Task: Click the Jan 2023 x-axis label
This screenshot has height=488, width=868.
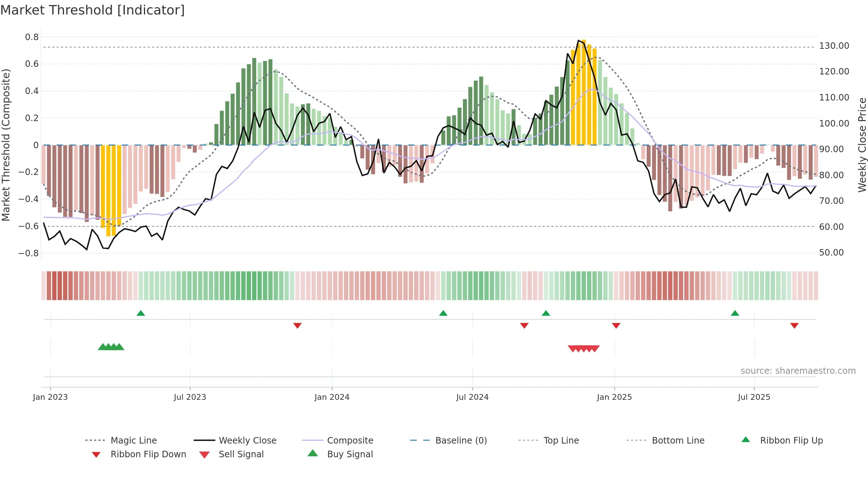Action: tap(50, 397)
